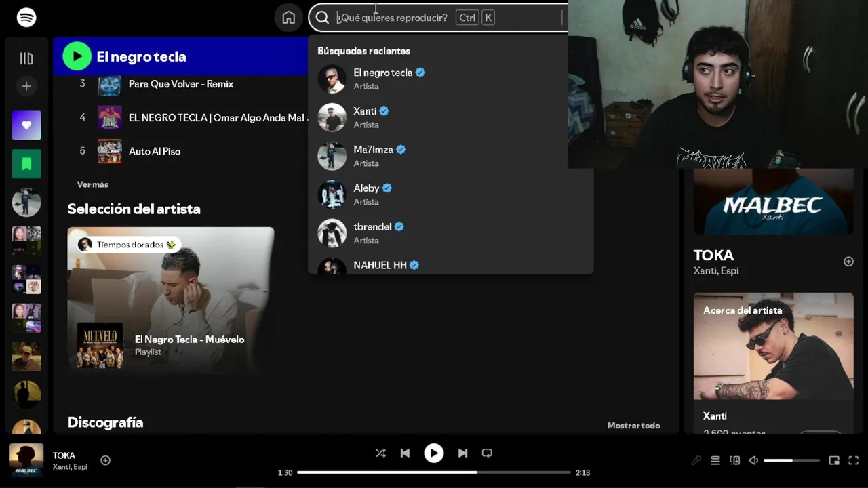
Task: Click 'Mostrar todo' in Discografía
Action: coord(633,426)
